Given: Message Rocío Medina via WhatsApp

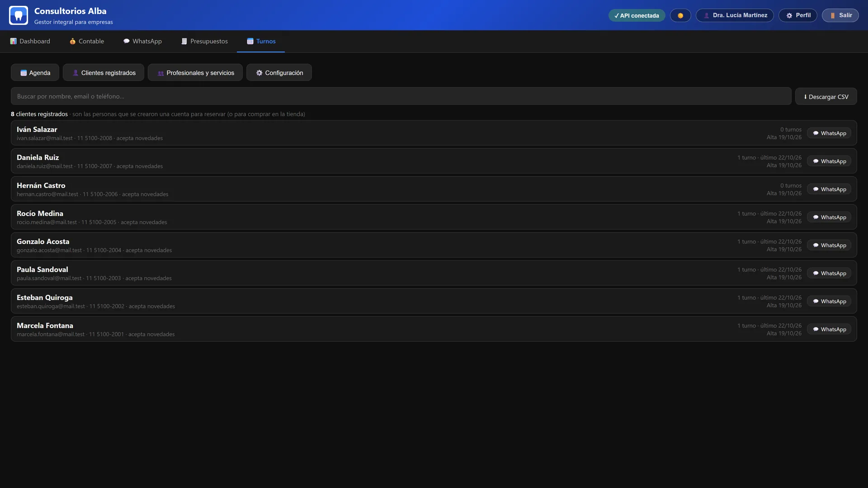Looking at the screenshot, I should pos(829,217).
